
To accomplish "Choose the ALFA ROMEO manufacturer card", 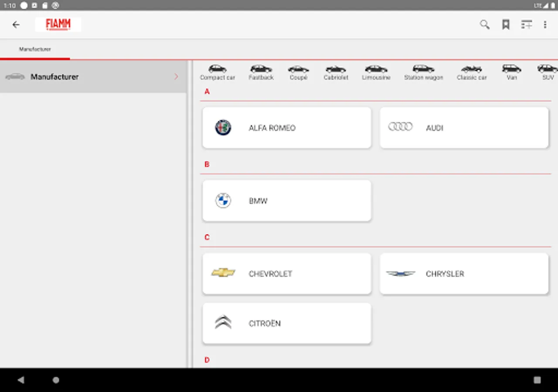I will (287, 128).
